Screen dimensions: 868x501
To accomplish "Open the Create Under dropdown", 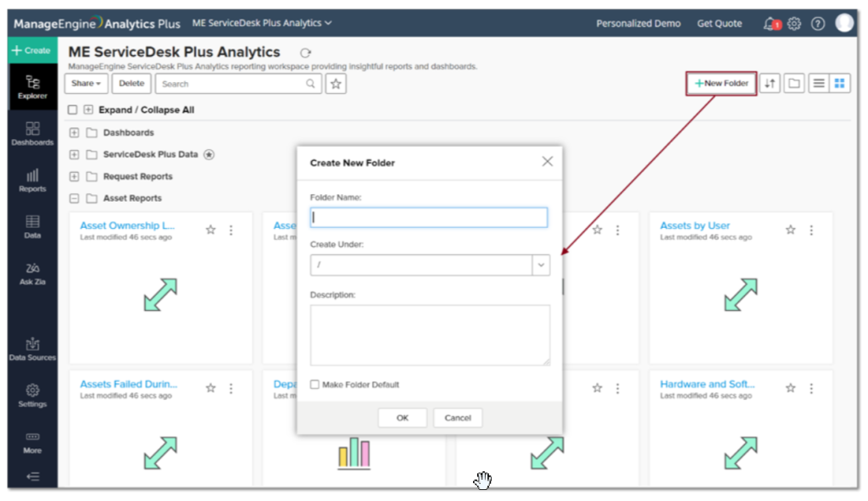I will point(540,265).
